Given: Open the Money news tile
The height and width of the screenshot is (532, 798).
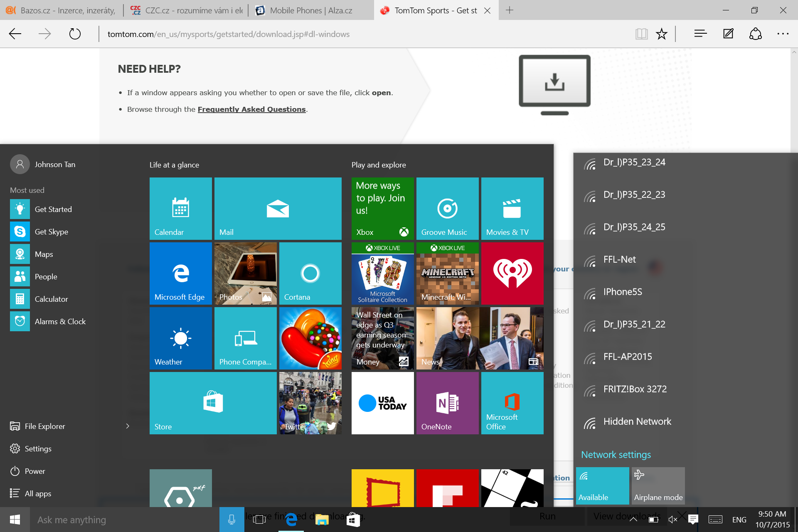Looking at the screenshot, I should click(x=382, y=338).
